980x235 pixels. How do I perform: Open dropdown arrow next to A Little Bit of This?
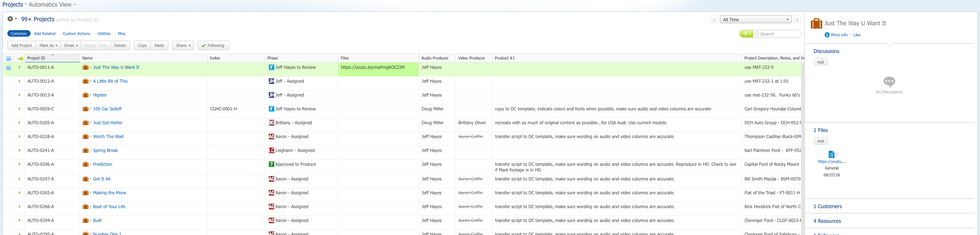(x=91, y=81)
